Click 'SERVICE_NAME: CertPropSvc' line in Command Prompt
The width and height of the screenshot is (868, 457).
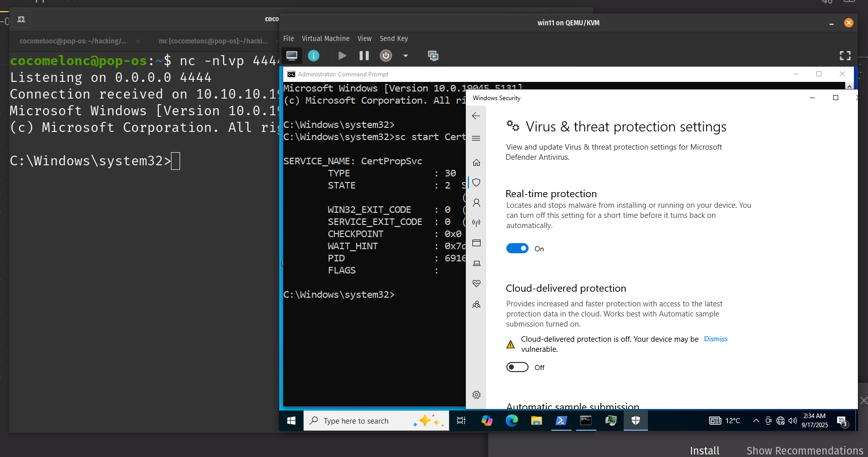point(353,161)
